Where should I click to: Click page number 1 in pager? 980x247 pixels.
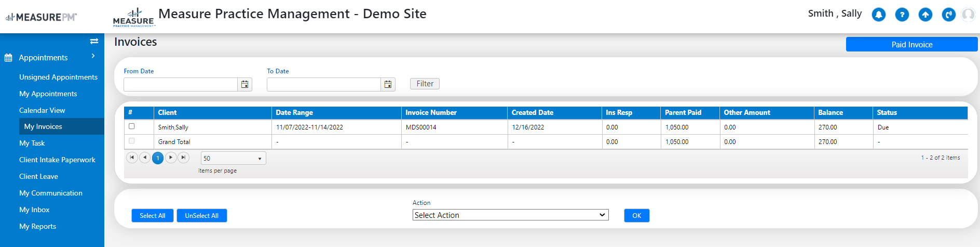click(158, 158)
